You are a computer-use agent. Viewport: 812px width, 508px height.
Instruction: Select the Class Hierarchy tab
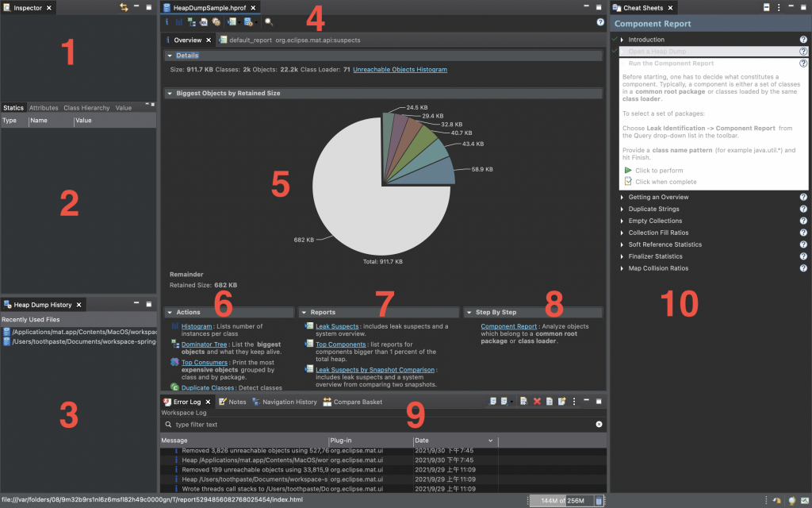[86, 108]
